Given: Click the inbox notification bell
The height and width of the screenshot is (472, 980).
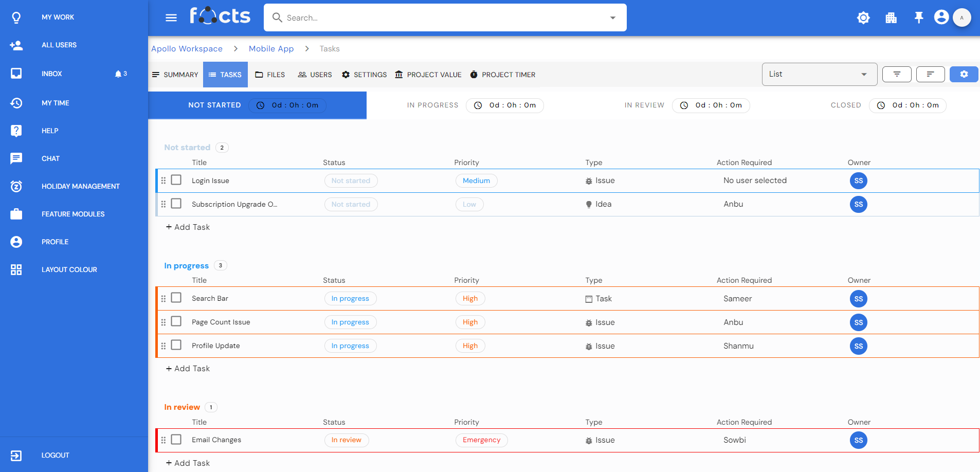Looking at the screenshot, I should coord(119,74).
